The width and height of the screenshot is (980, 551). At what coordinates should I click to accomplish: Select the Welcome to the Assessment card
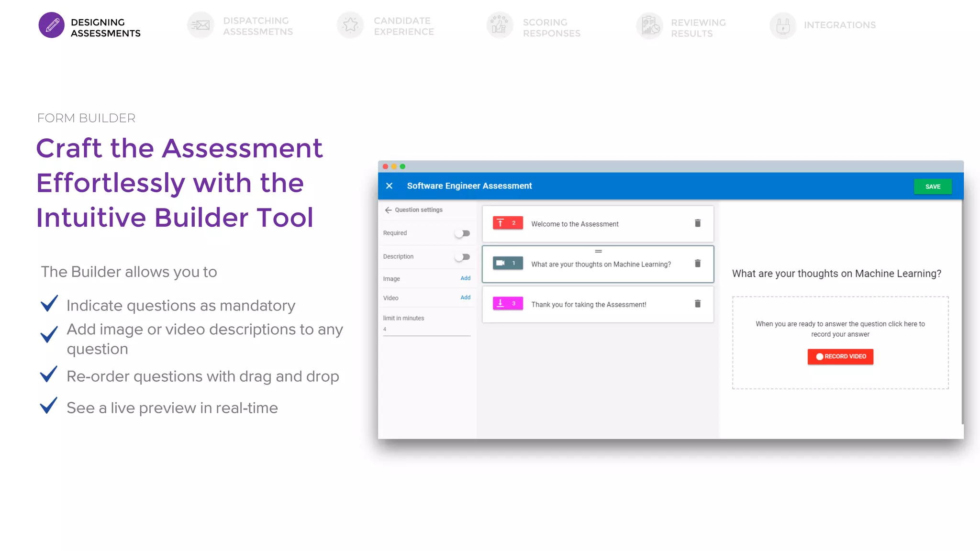pyautogui.click(x=598, y=224)
